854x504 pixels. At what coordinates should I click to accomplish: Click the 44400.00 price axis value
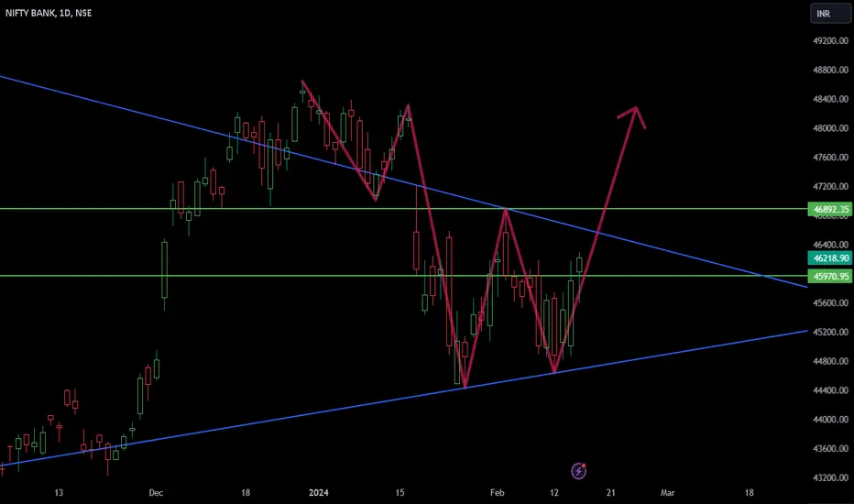point(830,390)
